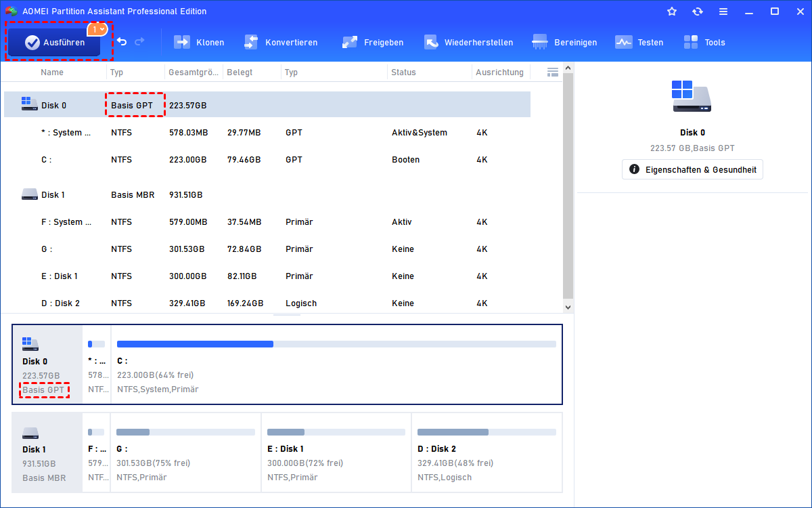
Task: Click the 931.51GB size of Disk 1
Action: [x=186, y=194]
